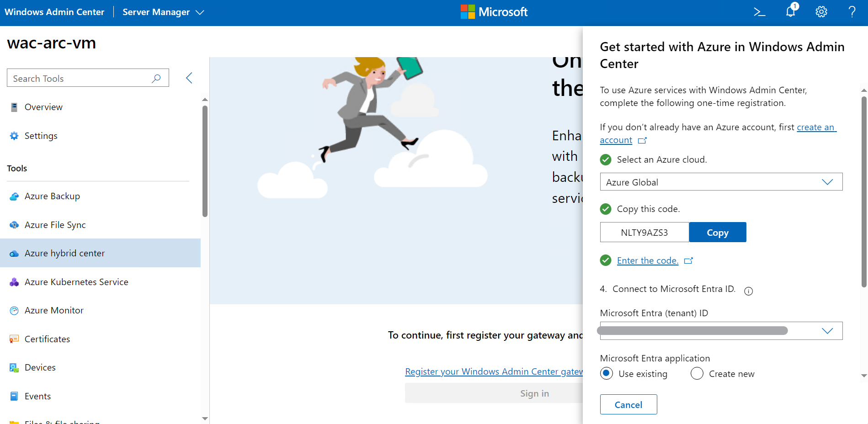868x424 pixels.
Task: Click the Events icon
Action: (x=14, y=396)
